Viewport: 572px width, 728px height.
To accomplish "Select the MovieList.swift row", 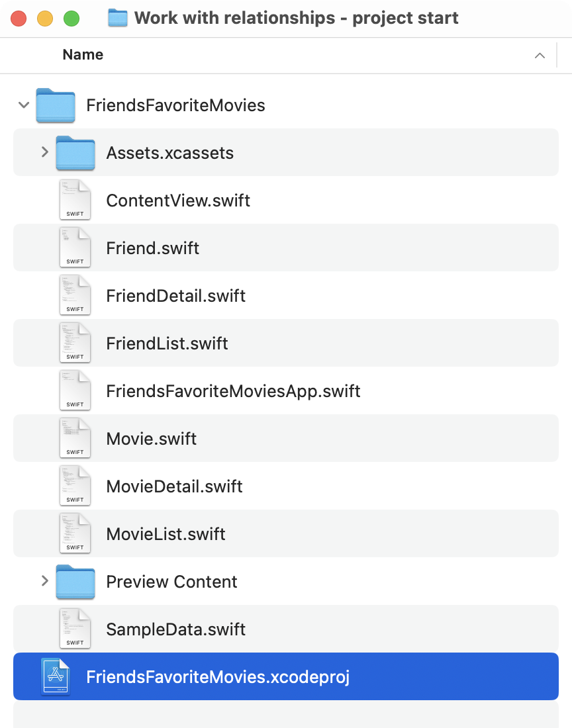I will point(166,533).
